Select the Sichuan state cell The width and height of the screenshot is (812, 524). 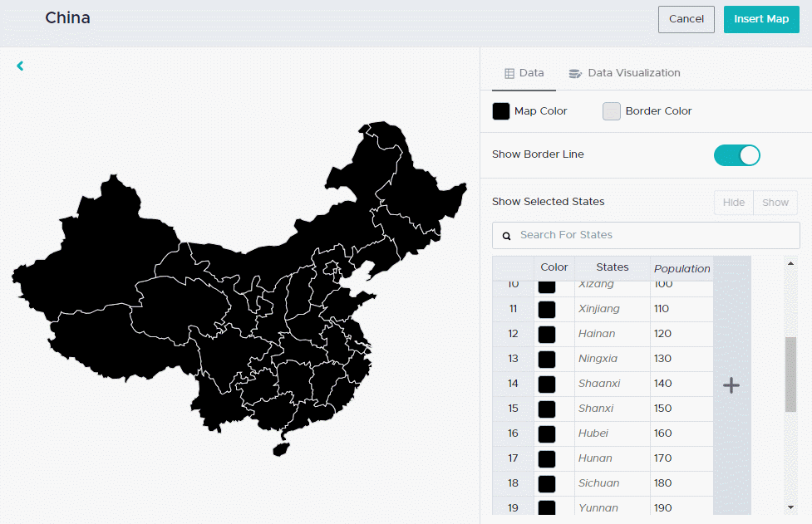[x=612, y=483]
